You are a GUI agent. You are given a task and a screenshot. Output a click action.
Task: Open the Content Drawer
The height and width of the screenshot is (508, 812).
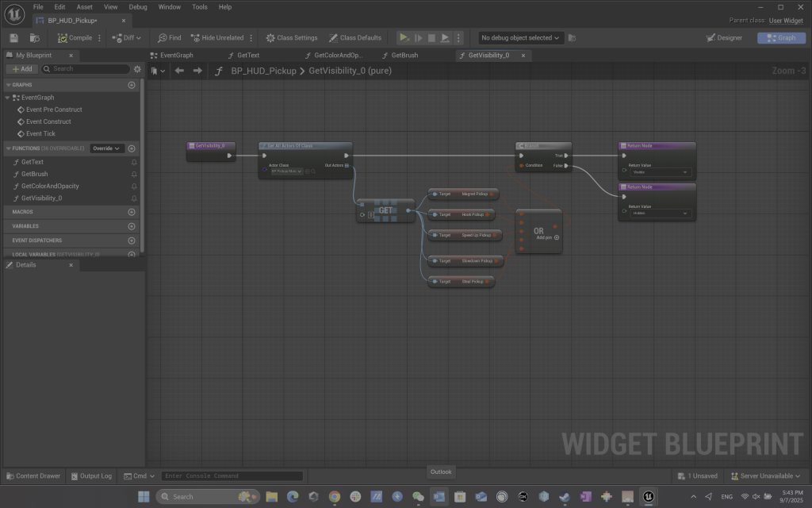pyautogui.click(x=33, y=476)
